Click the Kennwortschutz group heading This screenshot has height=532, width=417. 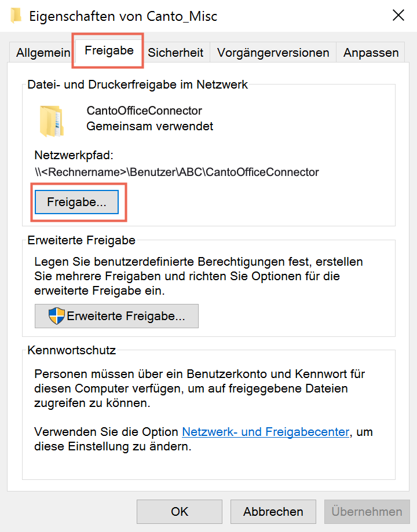click(x=72, y=350)
